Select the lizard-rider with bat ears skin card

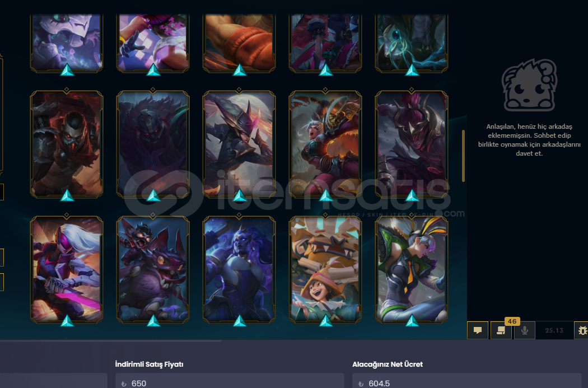[153, 269]
